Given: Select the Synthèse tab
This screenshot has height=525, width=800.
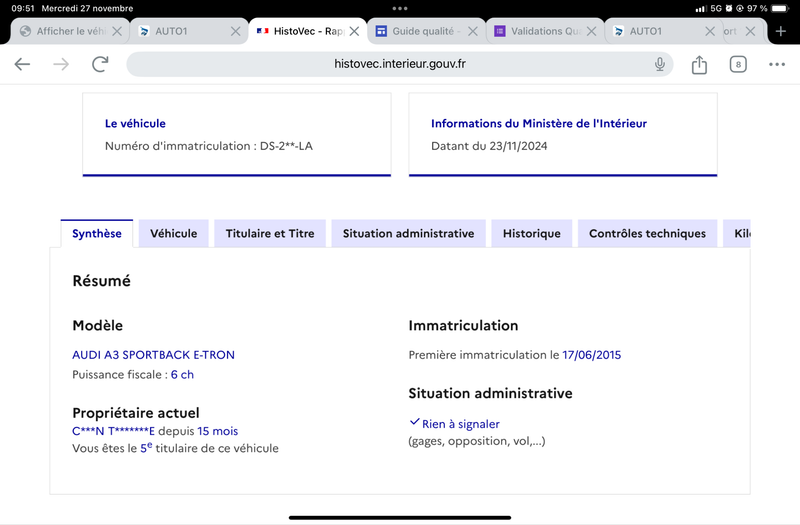Looking at the screenshot, I should click(97, 234).
